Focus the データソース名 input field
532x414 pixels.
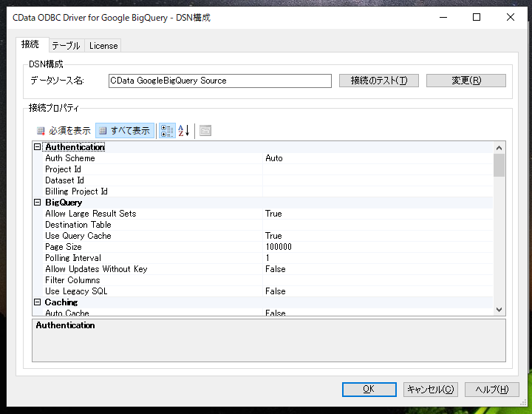pos(220,81)
